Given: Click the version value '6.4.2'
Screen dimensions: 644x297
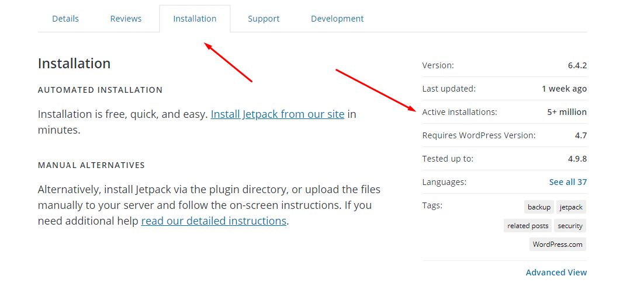Looking at the screenshot, I should click(x=577, y=65).
